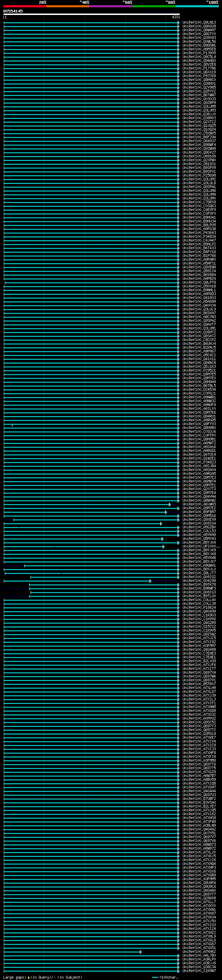This screenshot has width=222, height=980.
Task: Select UniRef100_A4L7B0 label
Action: click(199, 955)
